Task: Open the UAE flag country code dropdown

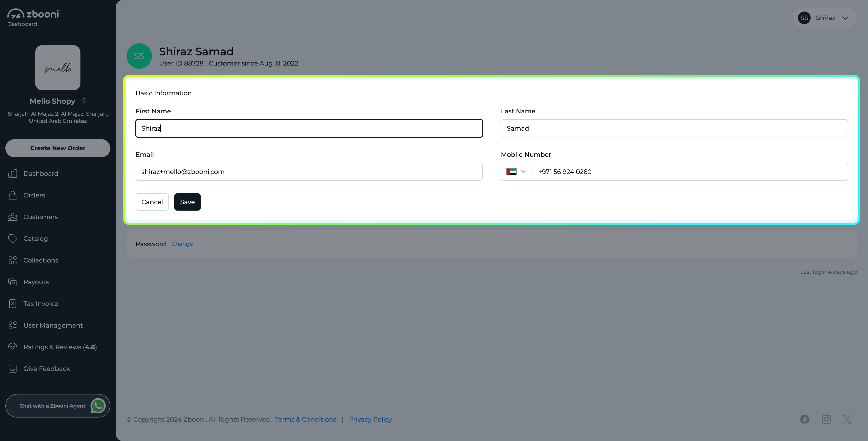Action: [517, 172]
